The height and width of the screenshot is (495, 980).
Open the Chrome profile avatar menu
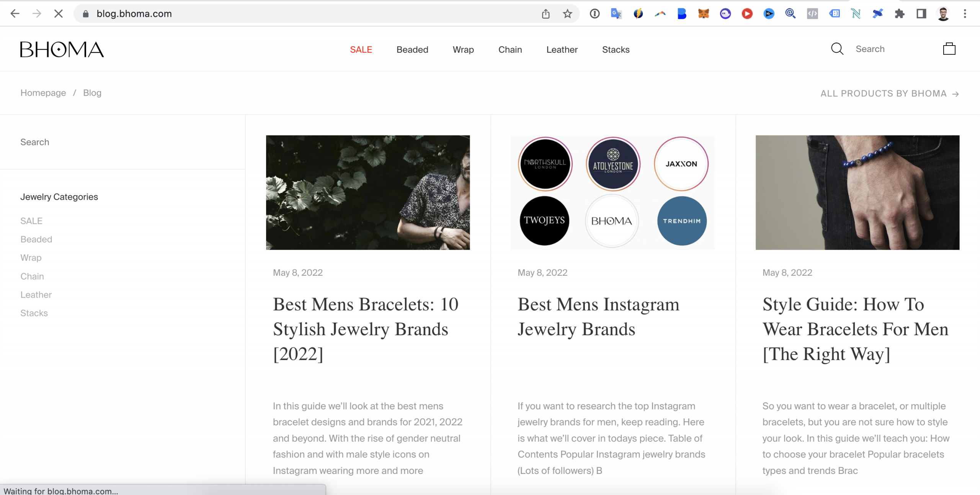pyautogui.click(x=943, y=14)
